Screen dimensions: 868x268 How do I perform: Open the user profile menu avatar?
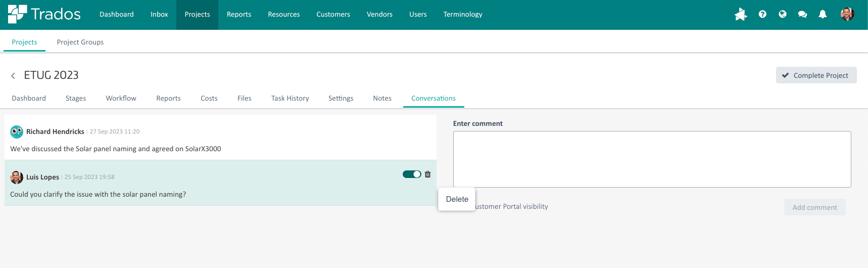(x=847, y=14)
